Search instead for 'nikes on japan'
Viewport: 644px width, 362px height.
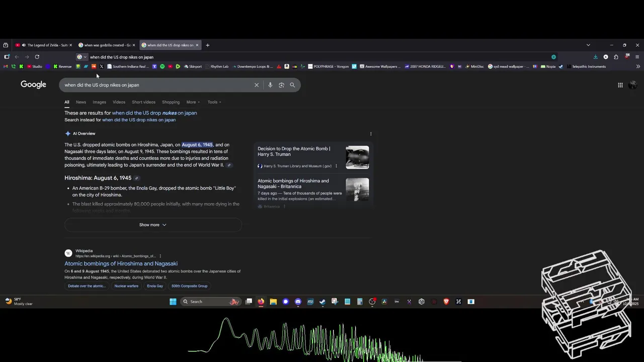pyautogui.click(x=139, y=120)
